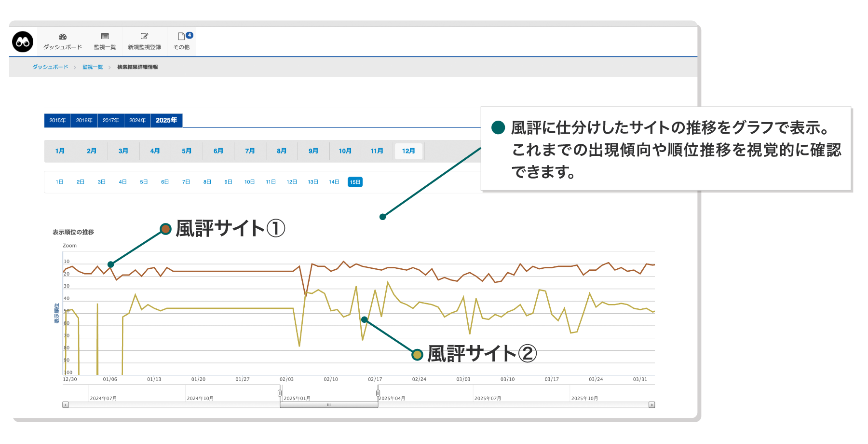This screenshot has height=444, width=868.
Task: Click the notification badge showing 4
Action: point(190,35)
